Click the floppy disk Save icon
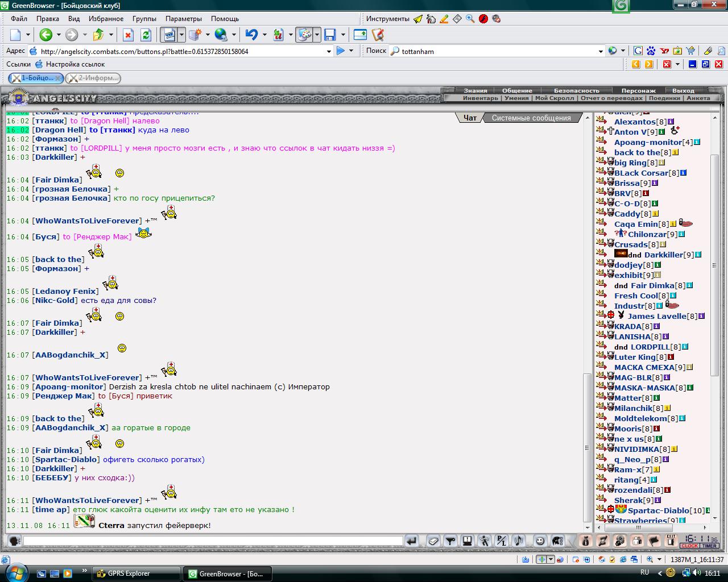728x582 pixels. pos(330,35)
